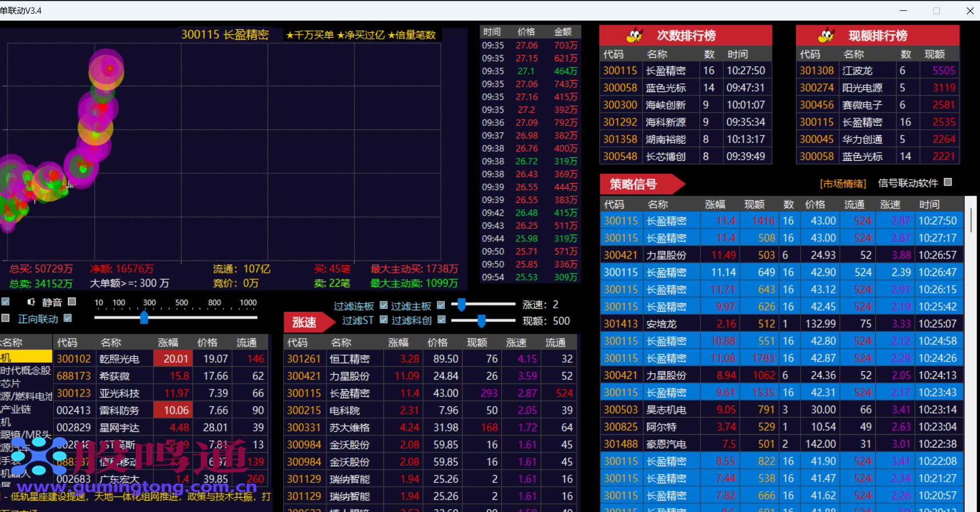Toggle the 过滤ST filter checkbox
Viewport: 980px width, 512px height.
tap(384, 320)
